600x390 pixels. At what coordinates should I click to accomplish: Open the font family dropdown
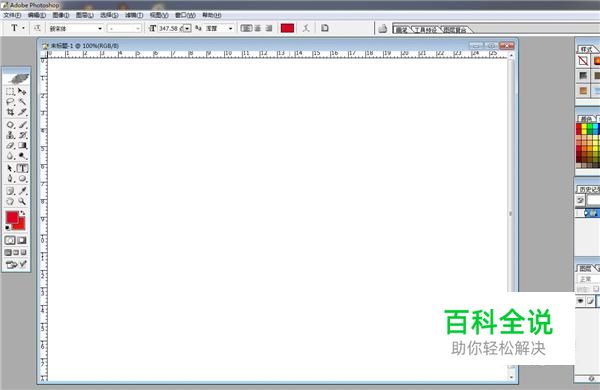99,28
